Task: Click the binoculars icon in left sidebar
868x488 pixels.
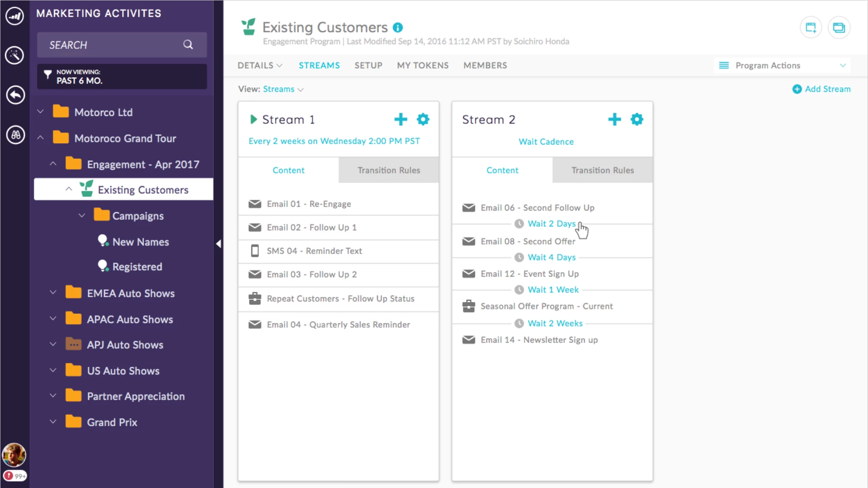Action: [x=15, y=135]
